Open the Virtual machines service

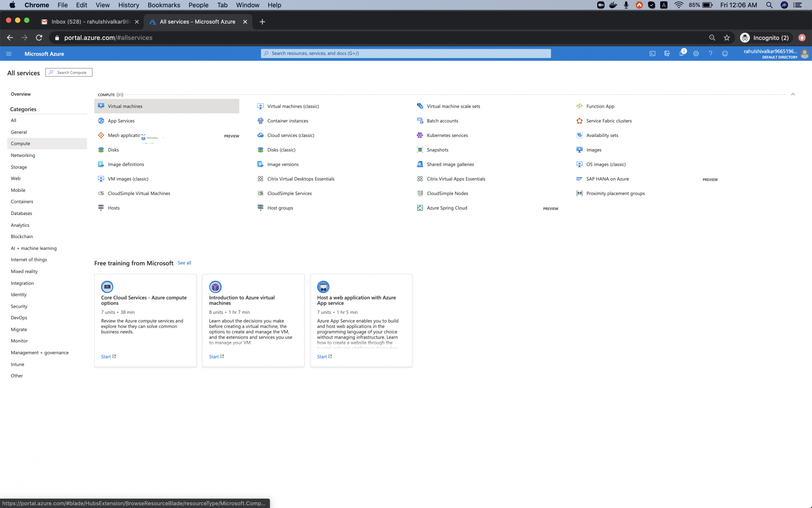[125, 106]
